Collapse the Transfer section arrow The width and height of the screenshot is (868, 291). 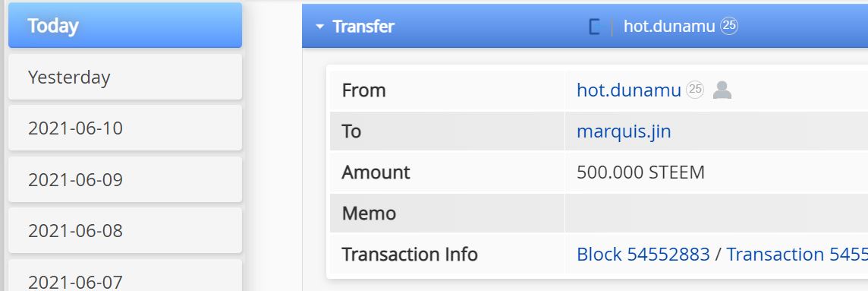pos(319,27)
